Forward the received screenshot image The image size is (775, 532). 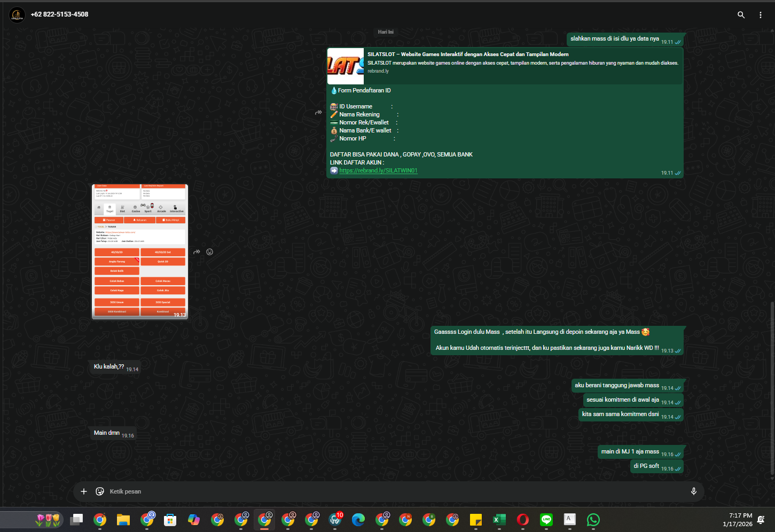(197, 252)
